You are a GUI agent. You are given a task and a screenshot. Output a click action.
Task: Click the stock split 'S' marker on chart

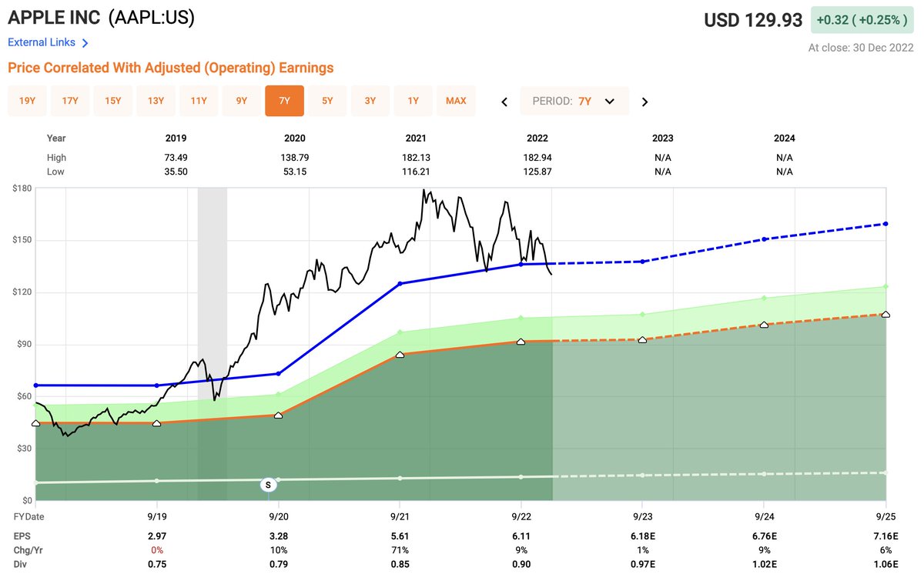click(x=267, y=485)
